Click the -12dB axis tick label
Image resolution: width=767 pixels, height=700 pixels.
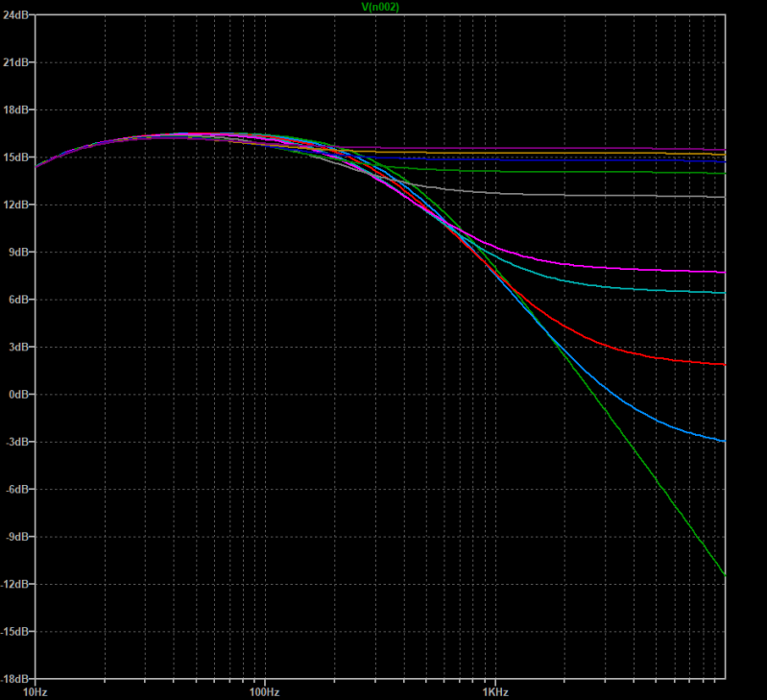16,584
